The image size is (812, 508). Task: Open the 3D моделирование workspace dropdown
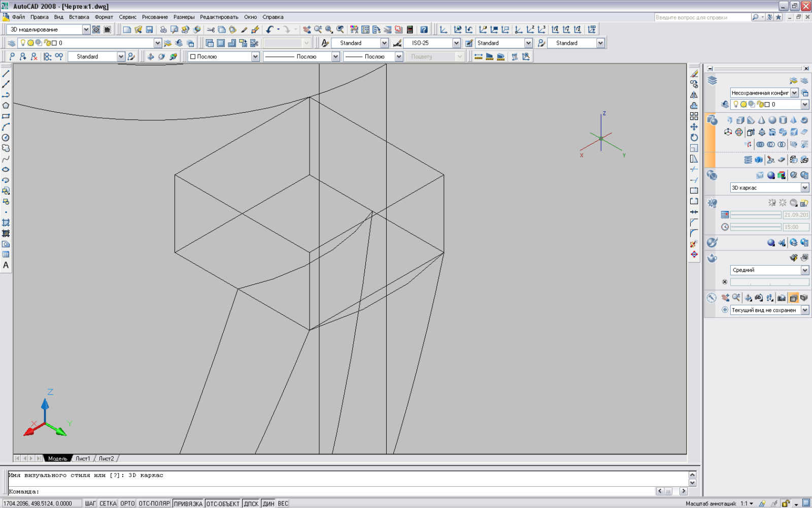(86, 30)
